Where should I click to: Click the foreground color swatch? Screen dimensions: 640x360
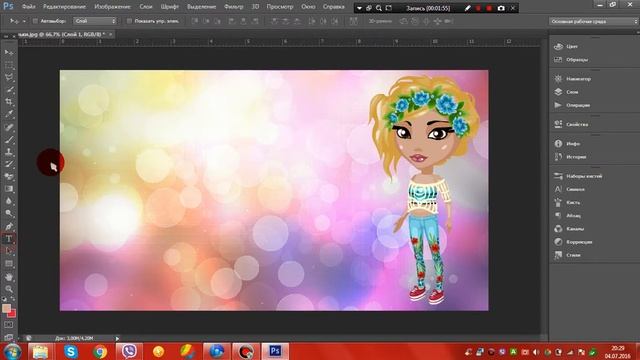click(6, 309)
